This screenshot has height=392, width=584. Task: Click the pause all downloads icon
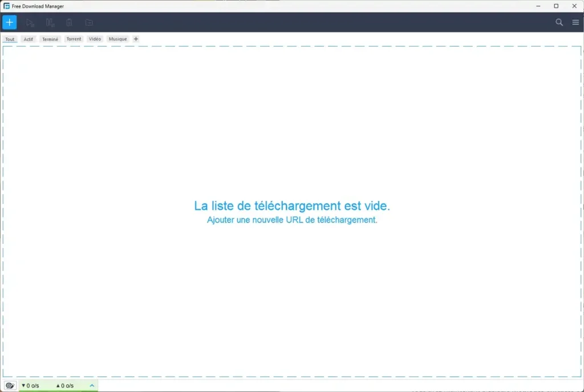point(50,23)
